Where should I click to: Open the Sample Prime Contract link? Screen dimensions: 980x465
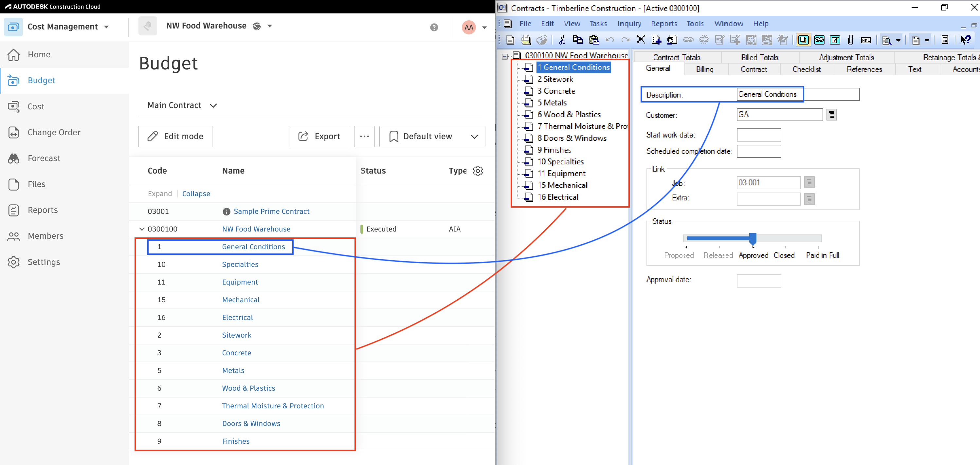[272, 212]
